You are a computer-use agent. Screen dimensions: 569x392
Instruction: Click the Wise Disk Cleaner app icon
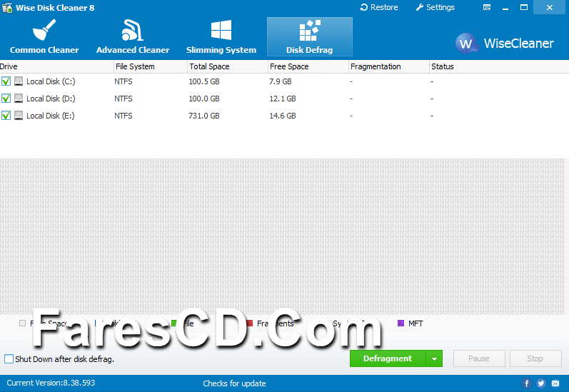click(x=7, y=7)
